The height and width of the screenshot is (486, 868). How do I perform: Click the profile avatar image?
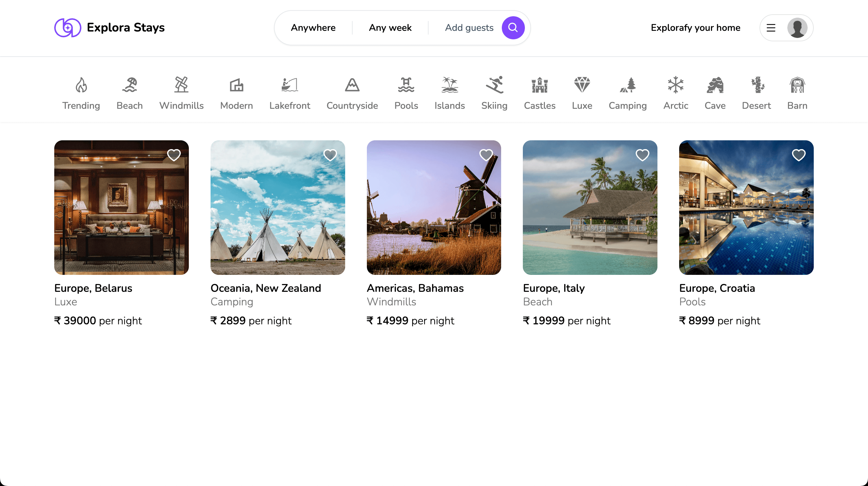click(797, 28)
